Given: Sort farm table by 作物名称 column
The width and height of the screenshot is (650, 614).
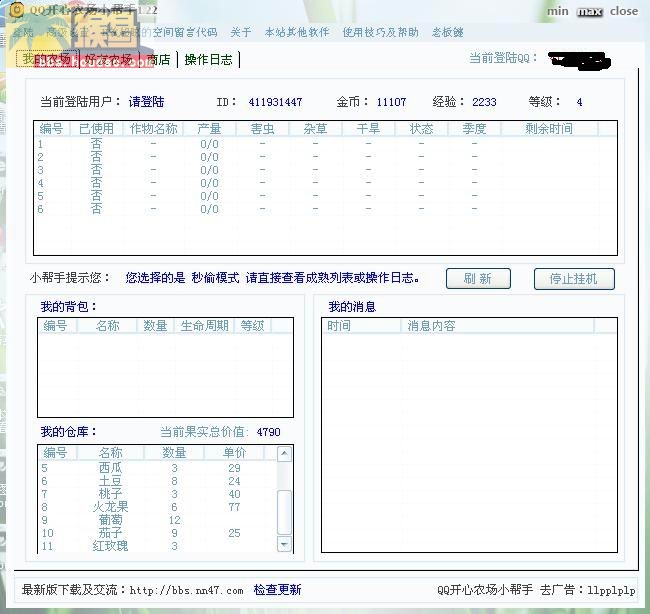Looking at the screenshot, I should point(153,129).
